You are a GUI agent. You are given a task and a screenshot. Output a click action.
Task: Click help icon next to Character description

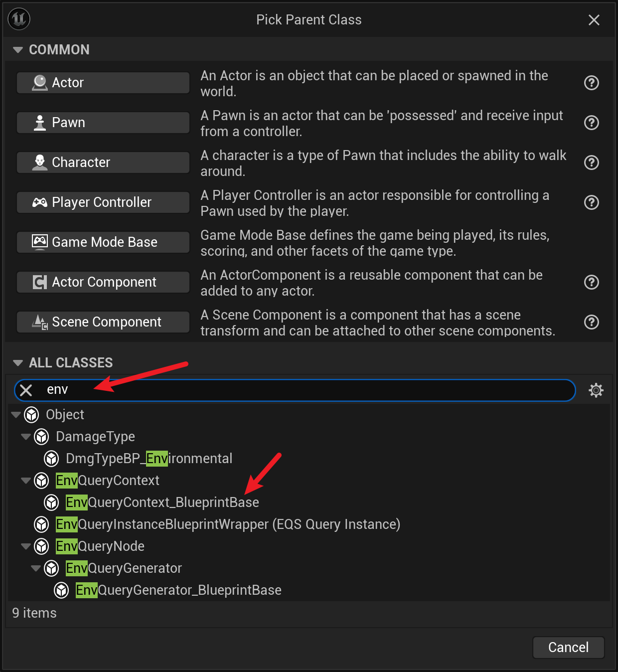(x=591, y=163)
